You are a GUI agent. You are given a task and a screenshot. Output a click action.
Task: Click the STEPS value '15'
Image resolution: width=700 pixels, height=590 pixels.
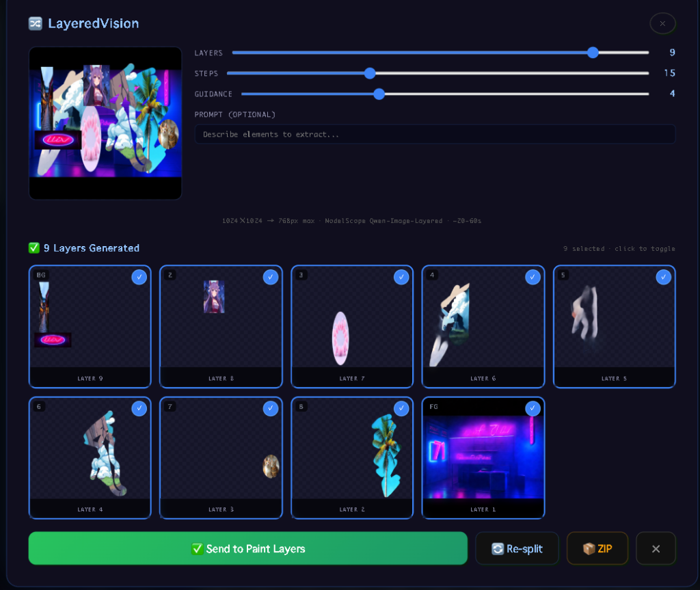[670, 73]
